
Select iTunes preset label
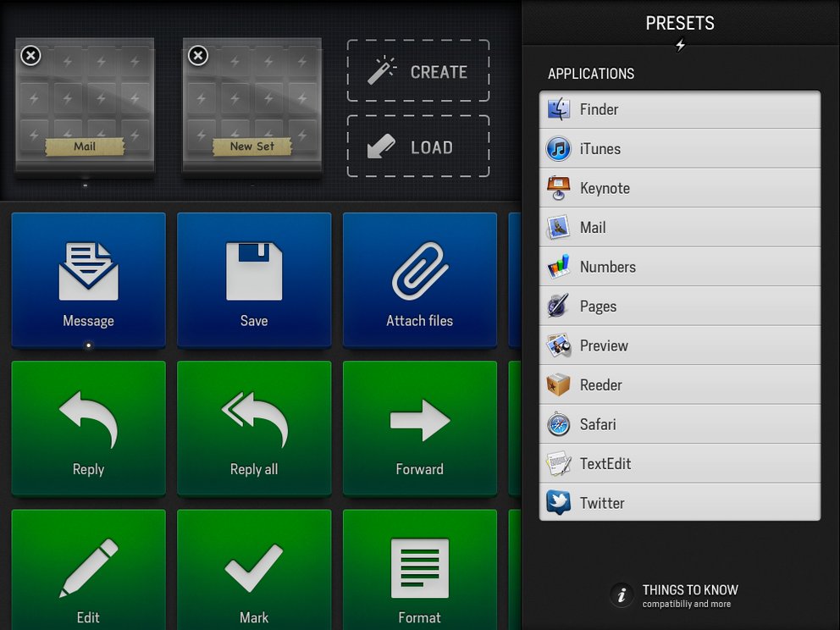click(x=600, y=149)
